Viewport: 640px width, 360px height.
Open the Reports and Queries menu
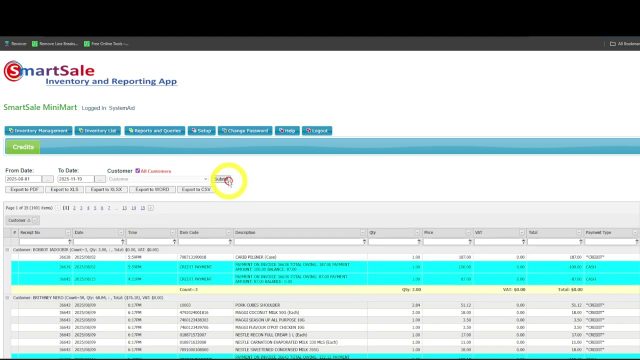tap(155, 131)
